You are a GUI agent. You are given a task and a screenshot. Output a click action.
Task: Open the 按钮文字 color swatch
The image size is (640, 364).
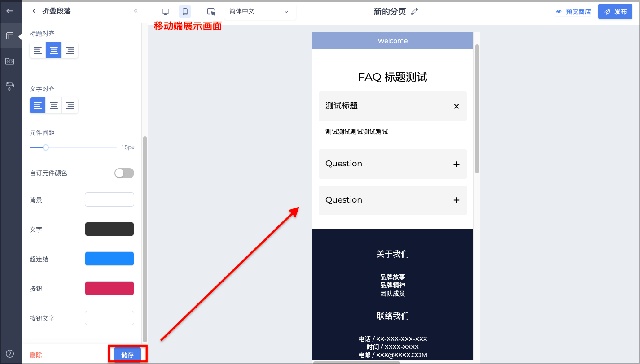coord(110,318)
